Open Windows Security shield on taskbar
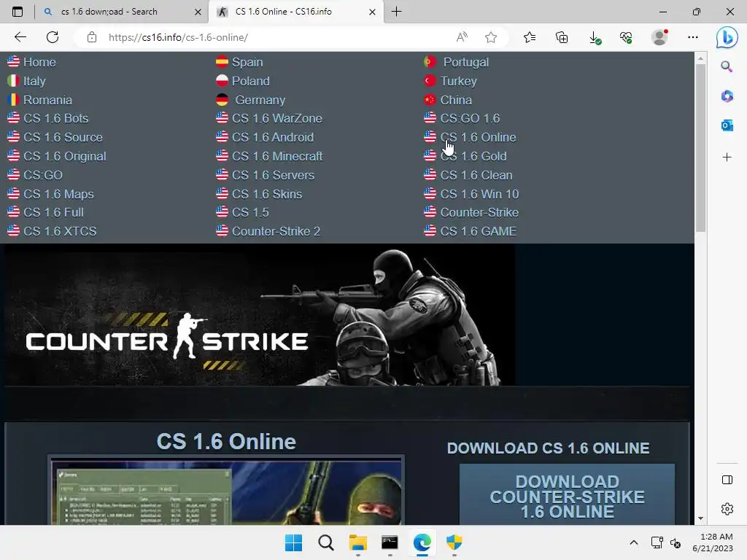 point(454,542)
